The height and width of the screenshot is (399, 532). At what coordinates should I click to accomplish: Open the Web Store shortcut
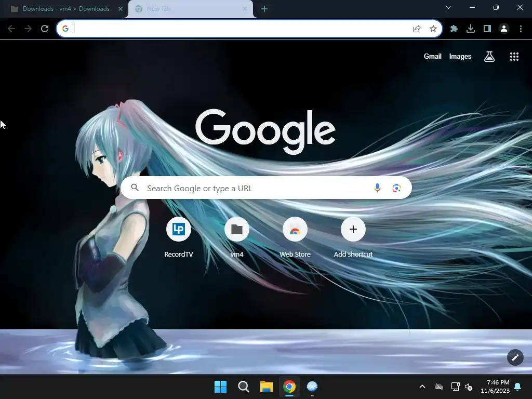click(295, 237)
